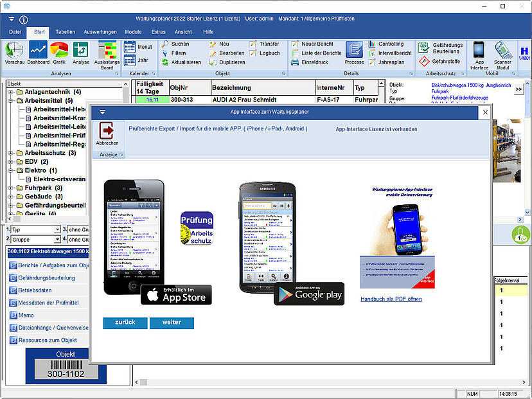This screenshot has height=399, width=532.
Task: Click the Filtern funnel tool
Action: pos(174,53)
